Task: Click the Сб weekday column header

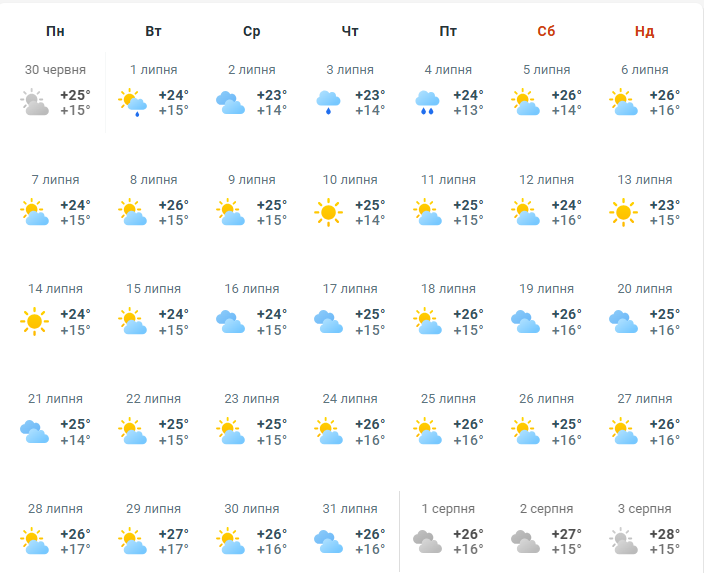Action: tap(546, 31)
